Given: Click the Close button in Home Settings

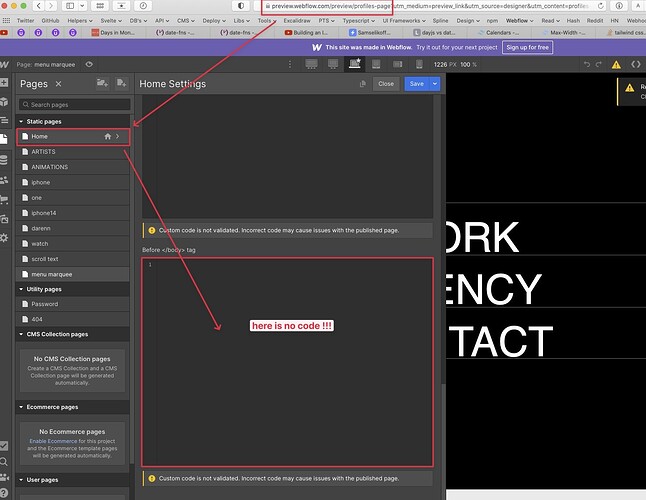Looking at the screenshot, I should [386, 84].
